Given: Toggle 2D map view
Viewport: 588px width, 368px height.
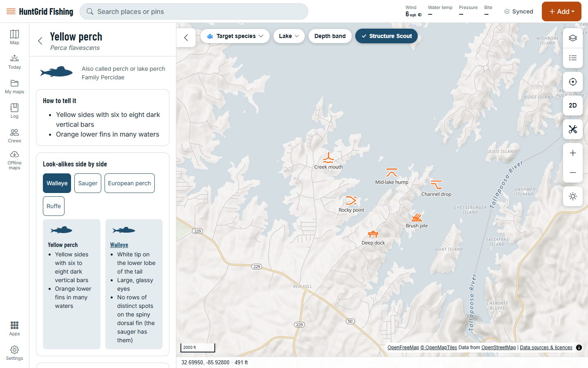Looking at the screenshot, I should pos(573,105).
